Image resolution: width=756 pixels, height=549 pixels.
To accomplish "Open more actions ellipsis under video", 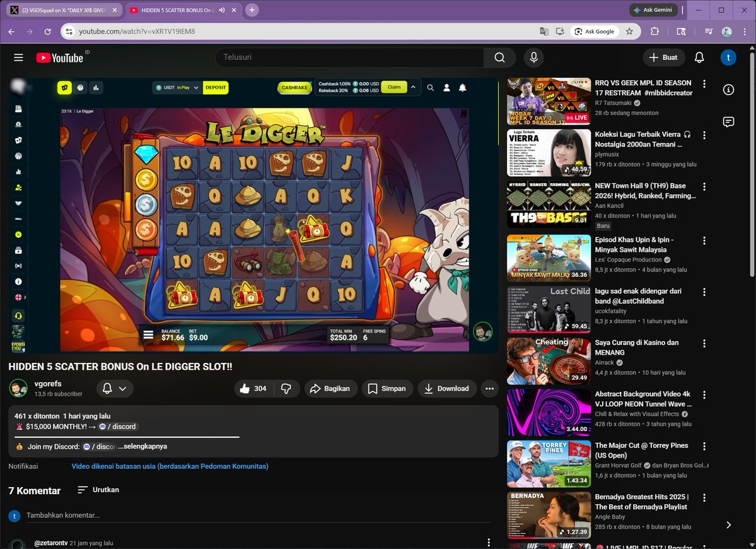I will (489, 388).
